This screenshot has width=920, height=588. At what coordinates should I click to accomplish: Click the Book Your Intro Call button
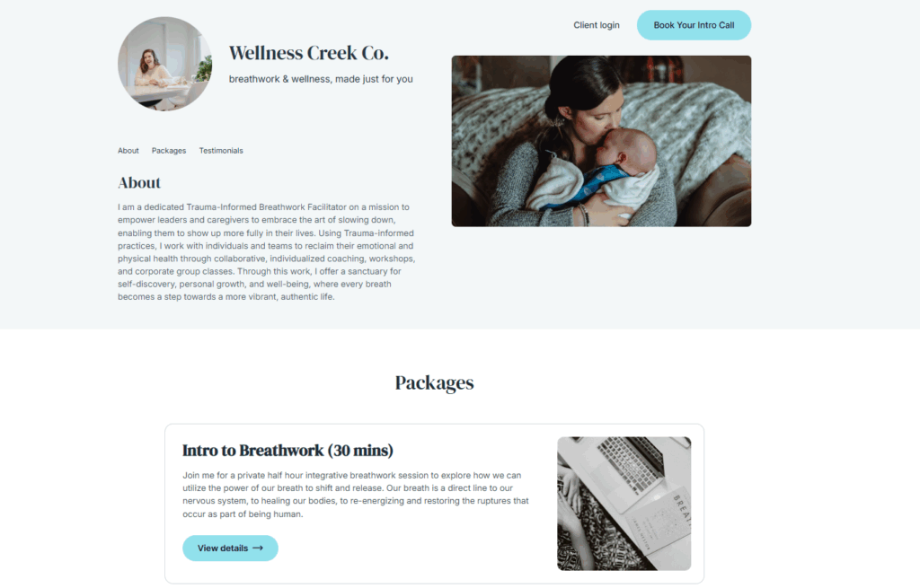(x=694, y=25)
